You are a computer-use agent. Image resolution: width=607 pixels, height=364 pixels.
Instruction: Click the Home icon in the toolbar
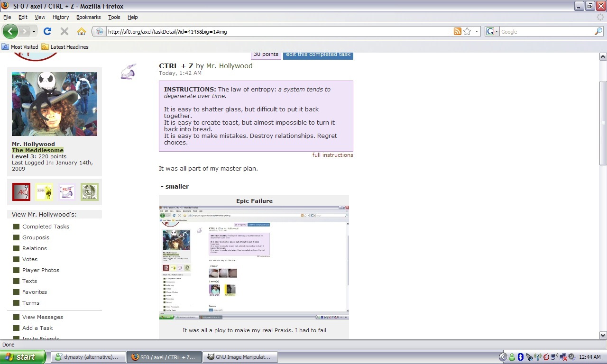point(82,31)
